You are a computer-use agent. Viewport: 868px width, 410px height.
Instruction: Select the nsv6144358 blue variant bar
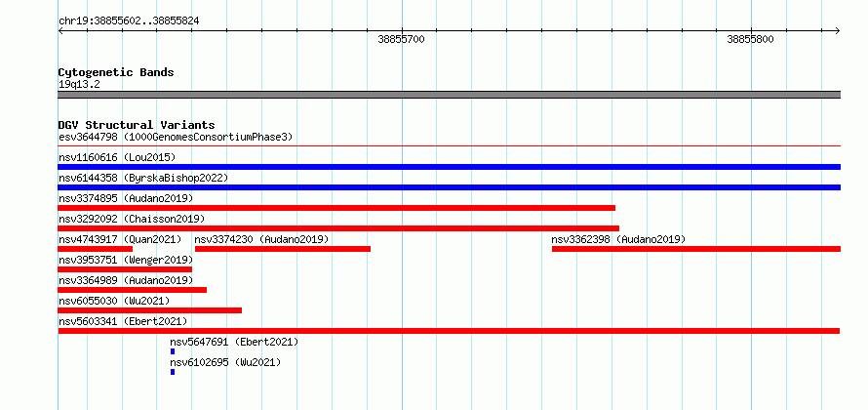449,187
